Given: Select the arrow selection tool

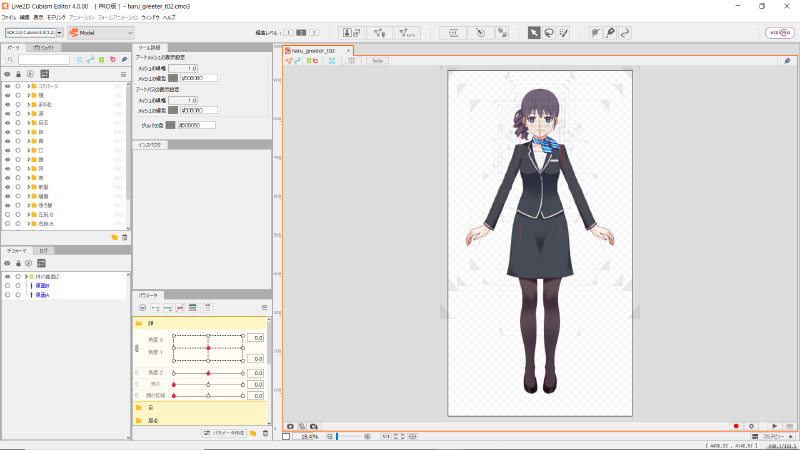Looking at the screenshot, I should point(534,33).
